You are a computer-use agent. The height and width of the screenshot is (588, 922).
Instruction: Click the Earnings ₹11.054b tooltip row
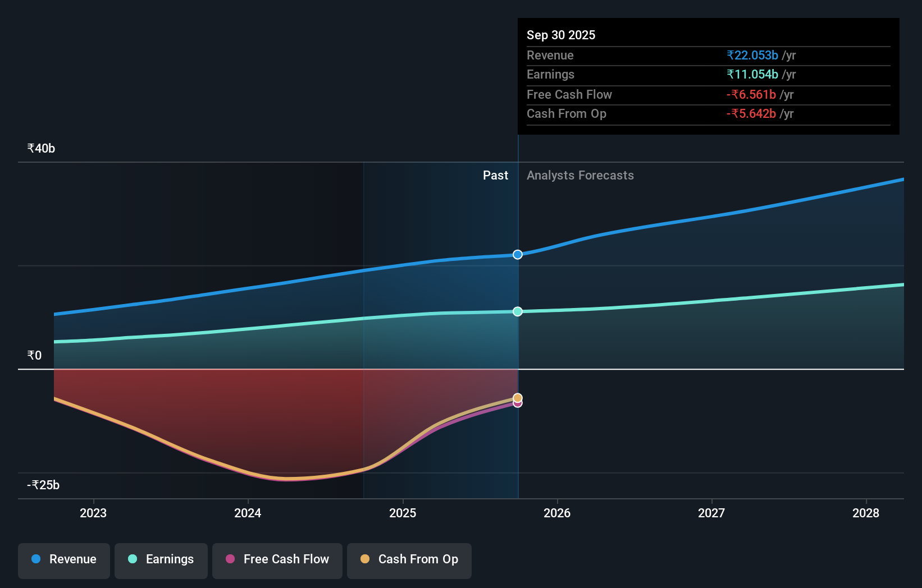click(x=753, y=74)
